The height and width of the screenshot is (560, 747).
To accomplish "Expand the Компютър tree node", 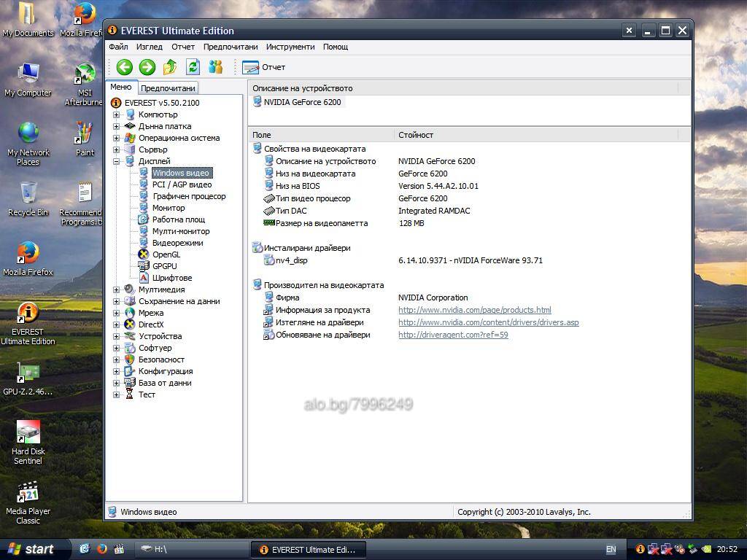I will tap(116, 114).
